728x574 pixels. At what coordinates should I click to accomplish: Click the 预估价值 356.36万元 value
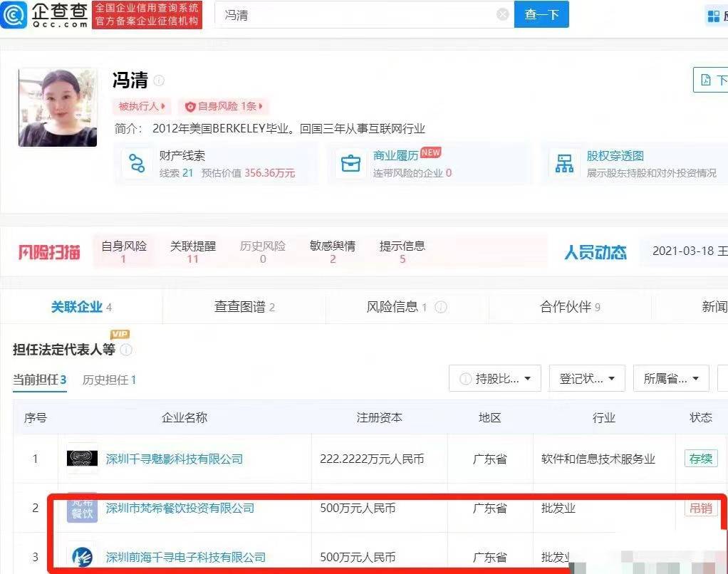tap(249, 173)
